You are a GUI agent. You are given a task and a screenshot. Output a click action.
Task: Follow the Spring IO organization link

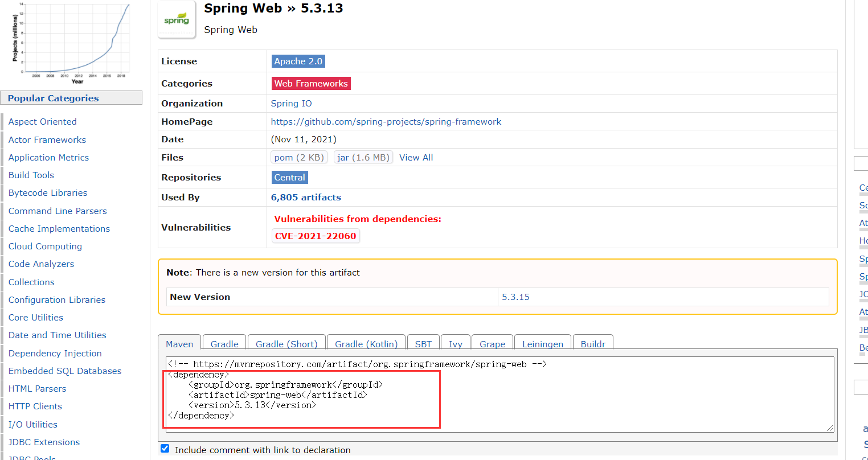(x=291, y=104)
